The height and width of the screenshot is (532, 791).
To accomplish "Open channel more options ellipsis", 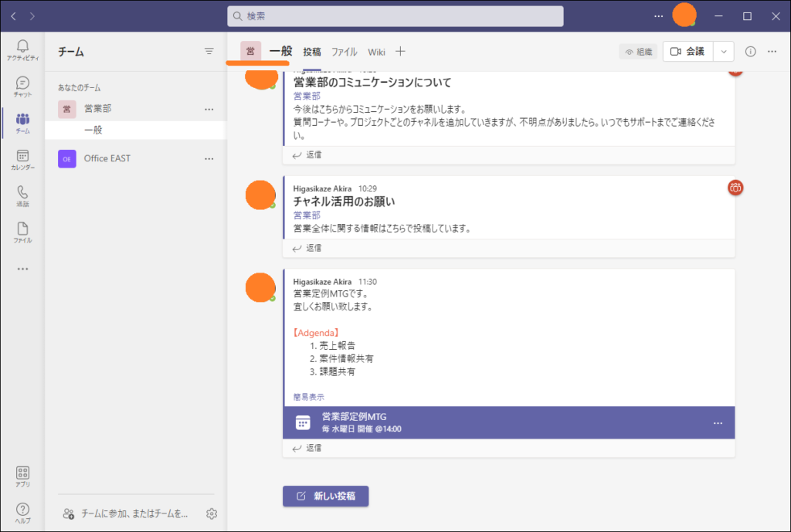I will [x=772, y=52].
